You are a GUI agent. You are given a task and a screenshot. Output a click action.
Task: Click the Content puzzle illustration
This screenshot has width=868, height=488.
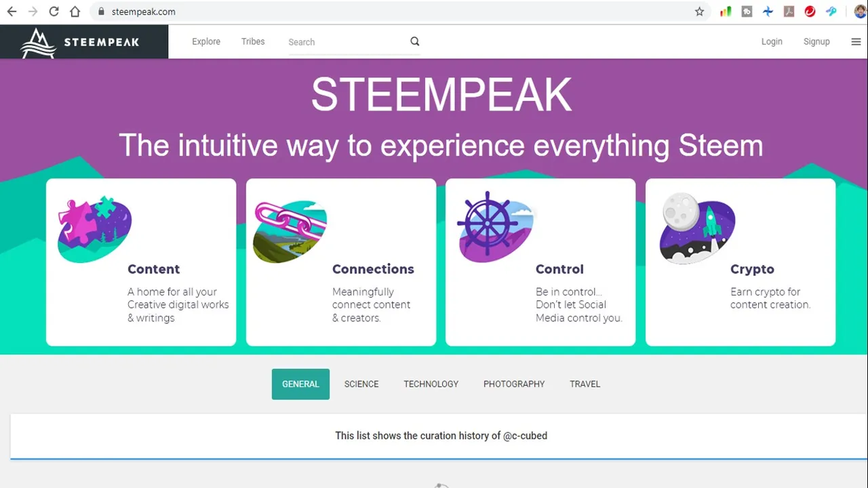(95, 229)
